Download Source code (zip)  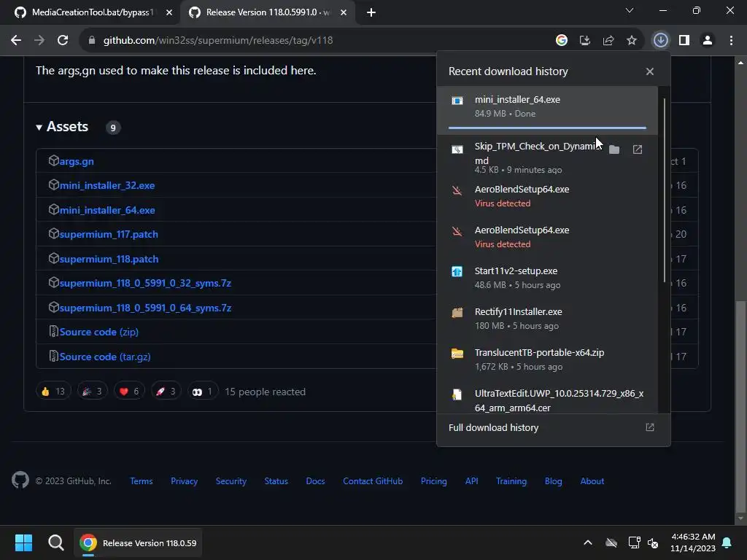point(98,332)
